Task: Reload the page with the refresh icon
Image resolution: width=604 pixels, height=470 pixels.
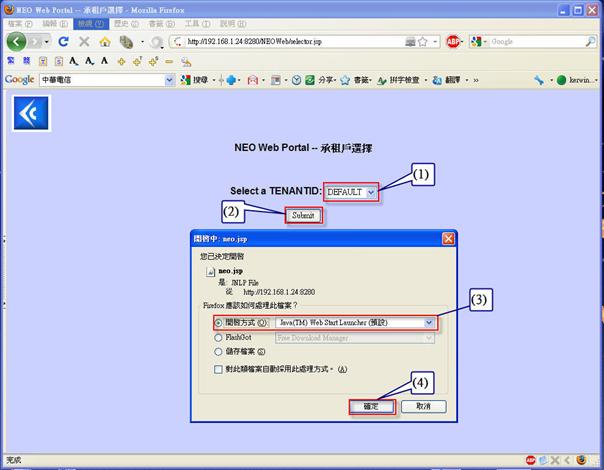Action: point(63,42)
